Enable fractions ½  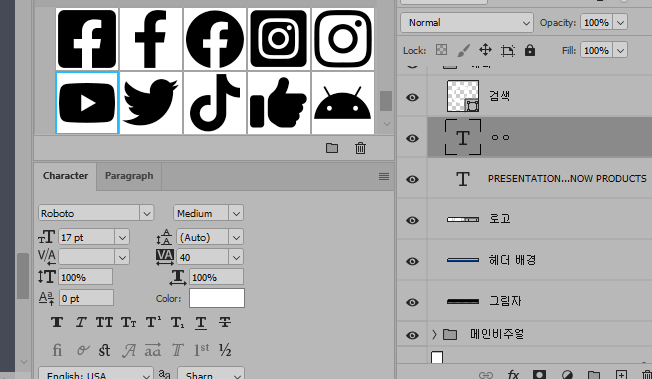(x=225, y=351)
